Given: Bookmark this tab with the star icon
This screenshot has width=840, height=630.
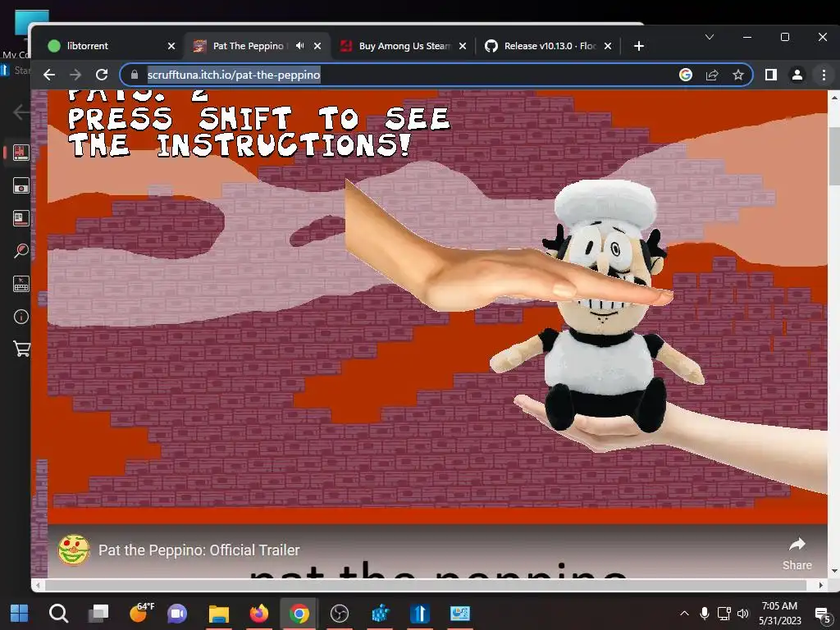Looking at the screenshot, I should pyautogui.click(x=738, y=75).
